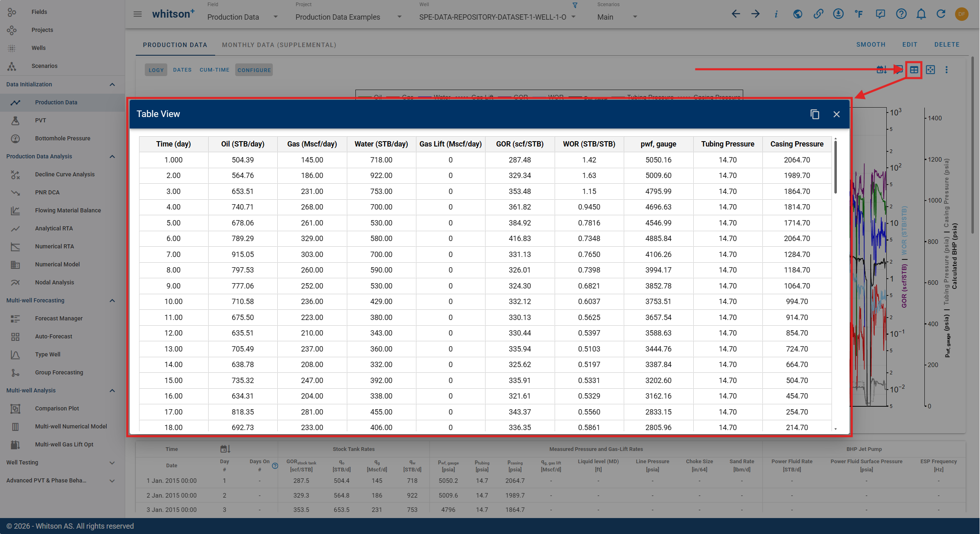Screen dimensions: 980x534
Task: Toggle the CONFIGURE option
Action: tap(254, 70)
